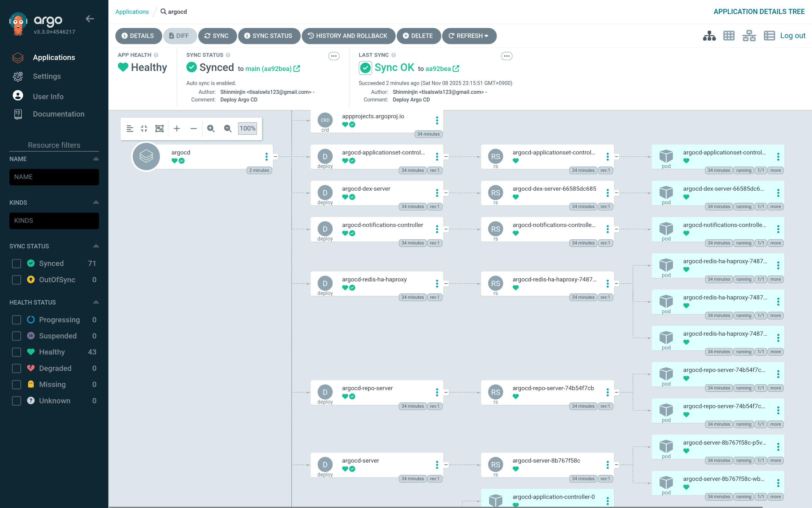The image size is (812, 508).
Task: Collapse the HEALTH STATUS filter section
Action: point(96,302)
